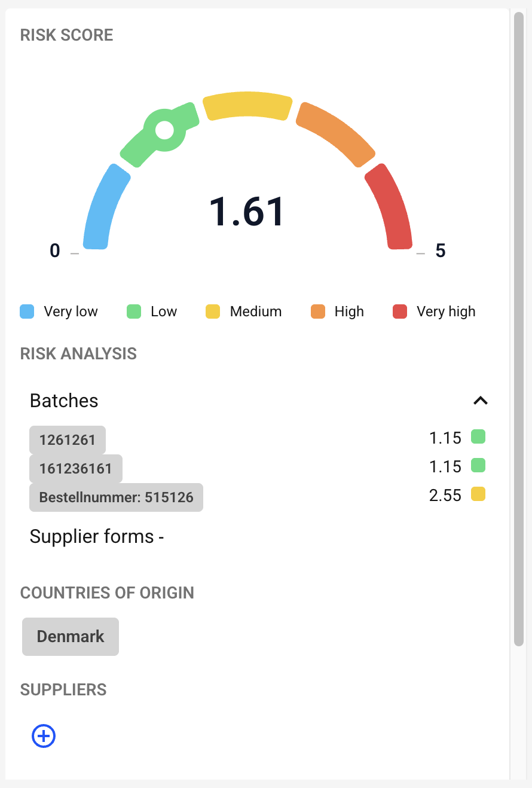The image size is (532, 788).
Task: Click the High legend orange swatch
Action: [318, 311]
